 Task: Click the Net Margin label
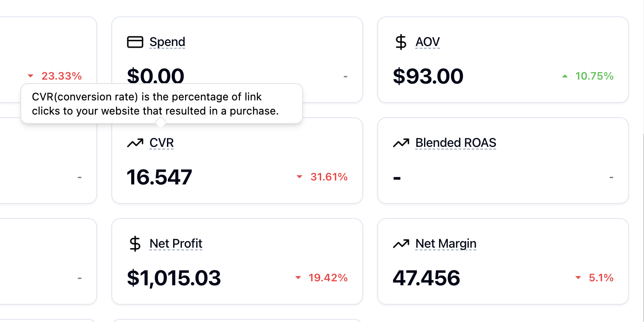click(446, 244)
